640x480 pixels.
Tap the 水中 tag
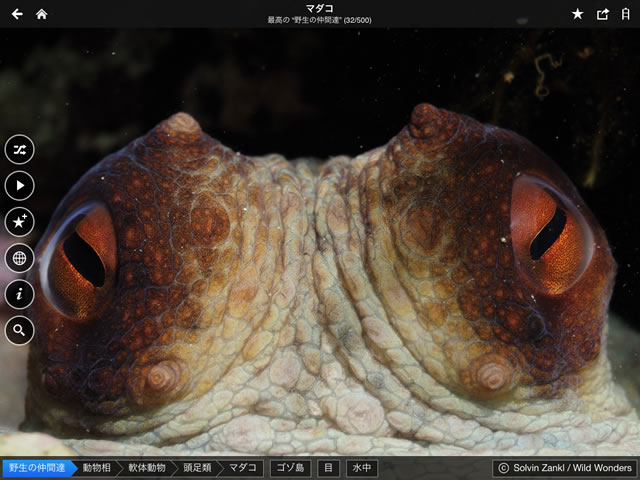pos(362,468)
